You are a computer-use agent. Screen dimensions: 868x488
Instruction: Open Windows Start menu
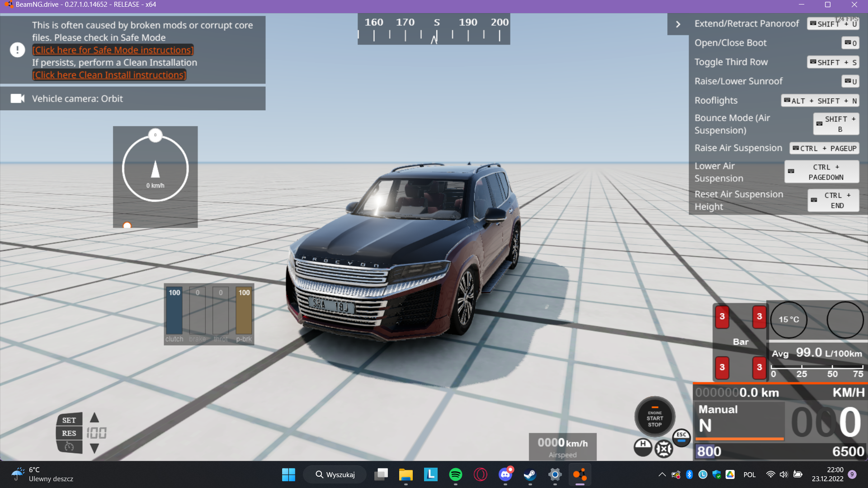tap(288, 474)
